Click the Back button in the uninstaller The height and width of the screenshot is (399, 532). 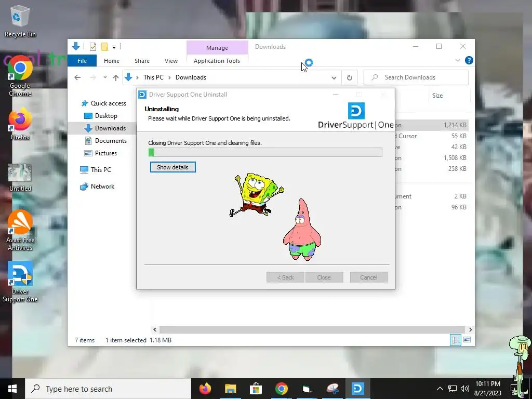point(285,277)
